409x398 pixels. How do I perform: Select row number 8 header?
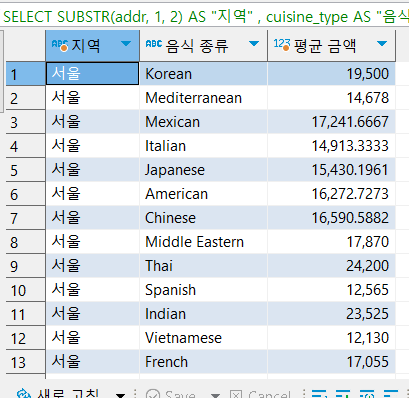[25, 242]
